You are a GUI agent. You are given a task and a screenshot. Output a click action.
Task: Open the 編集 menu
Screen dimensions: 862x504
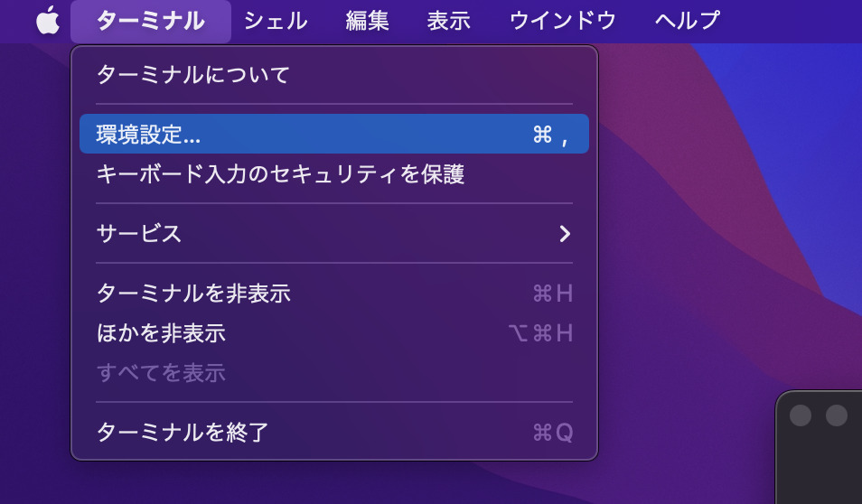click(x=367, y=22)
